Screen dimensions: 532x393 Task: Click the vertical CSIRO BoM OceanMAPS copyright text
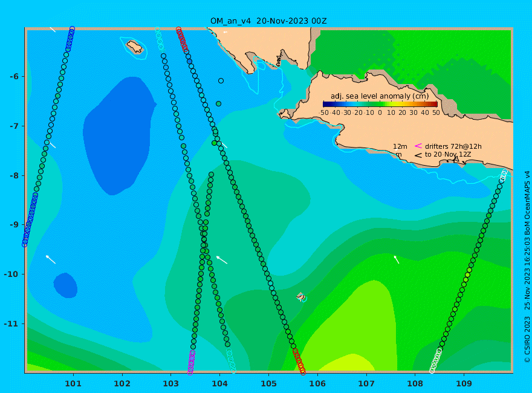(527, 267)
